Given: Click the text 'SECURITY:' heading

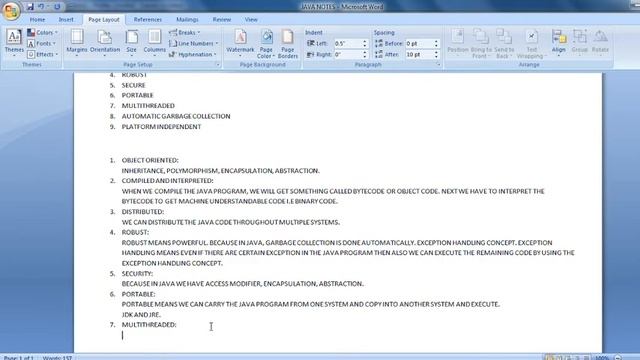Looking at the screenshot, I should 137,273.
